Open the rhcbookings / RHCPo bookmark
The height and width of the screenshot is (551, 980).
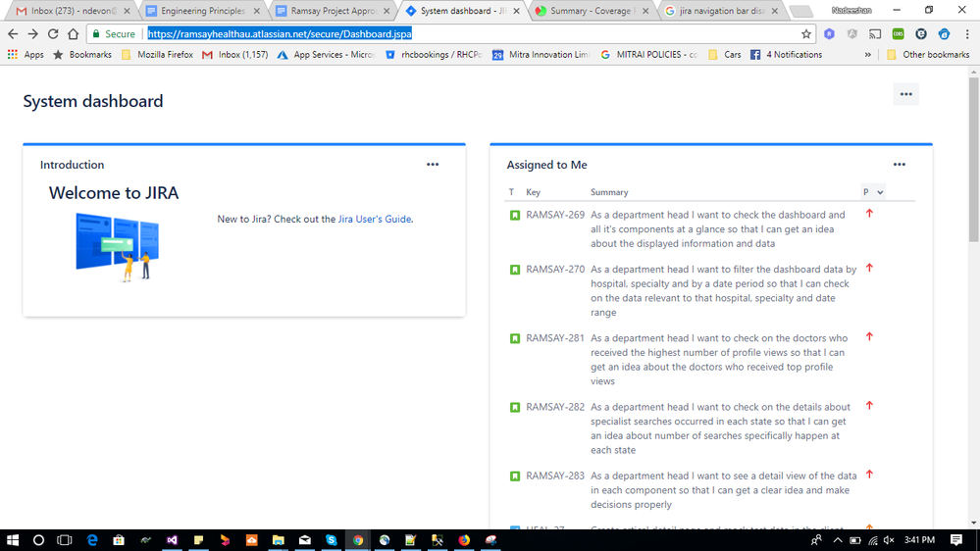pyautogui.click(x=434, y=55)
